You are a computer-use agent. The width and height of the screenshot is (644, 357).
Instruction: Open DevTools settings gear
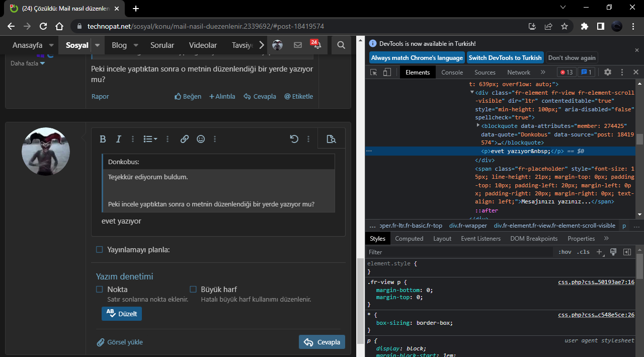coord(607,72)
